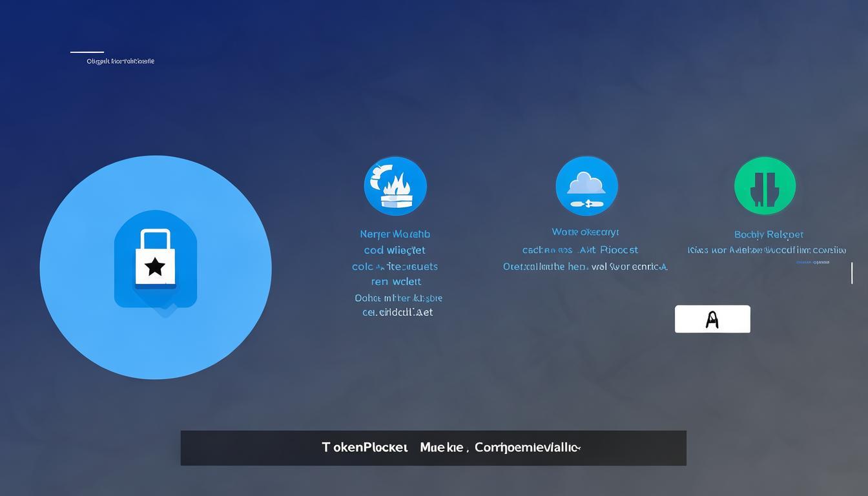Click the 'Oohac' line below 'ren wclett'
Screen dimensions: 868x496
click(398, 298)
